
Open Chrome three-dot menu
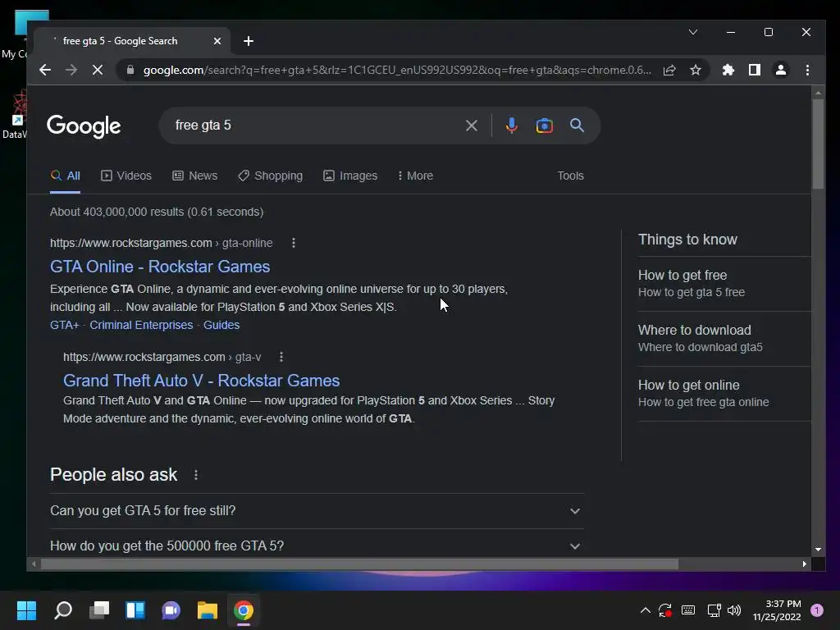click(807, 71)
